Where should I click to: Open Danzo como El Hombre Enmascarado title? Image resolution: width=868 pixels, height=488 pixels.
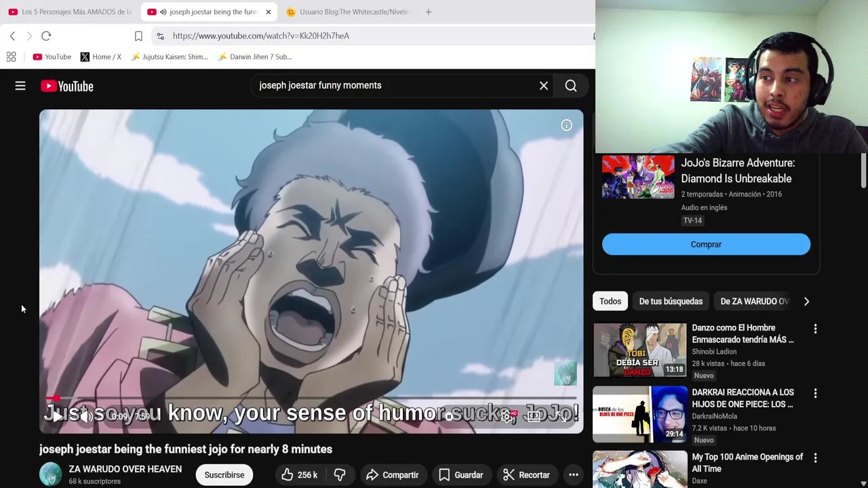(743, 333)
